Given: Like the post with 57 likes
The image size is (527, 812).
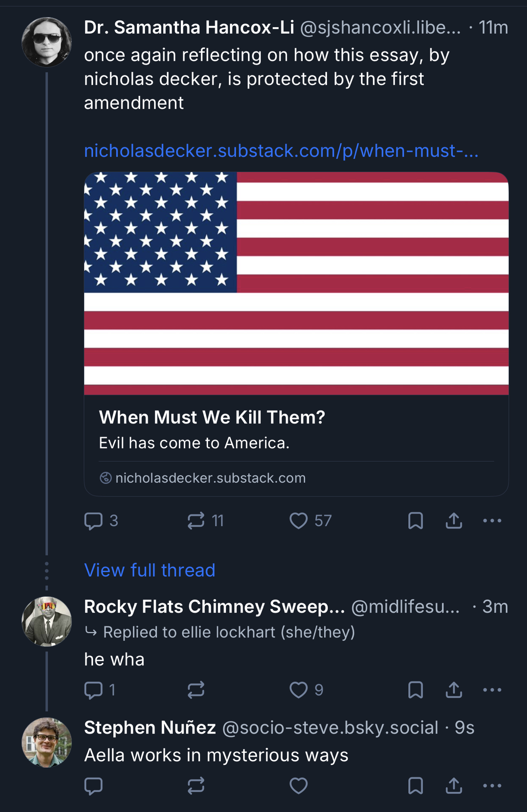Looking at the screenshot, I should (299, 521).
